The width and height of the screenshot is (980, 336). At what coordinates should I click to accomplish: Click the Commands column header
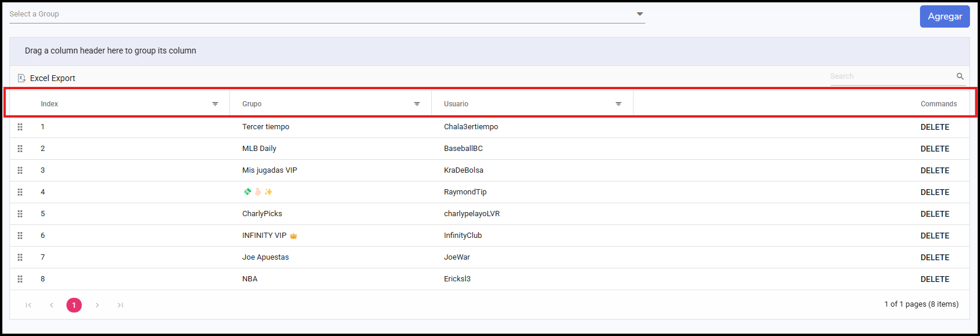point(938,104)
